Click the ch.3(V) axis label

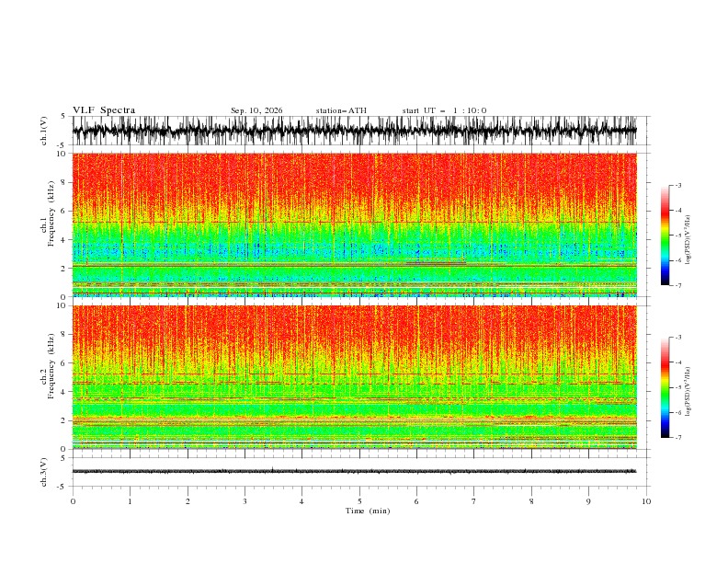tap(44, 472)
